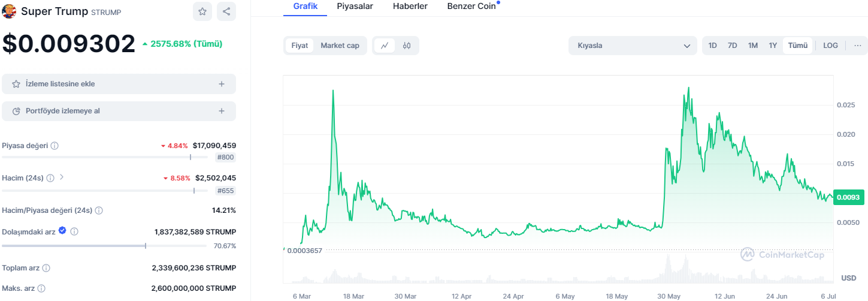Screen dimensions: 868x301
Task: Open the Piyasalar tab
Action: pyautogui.click(x=355, y=7)
